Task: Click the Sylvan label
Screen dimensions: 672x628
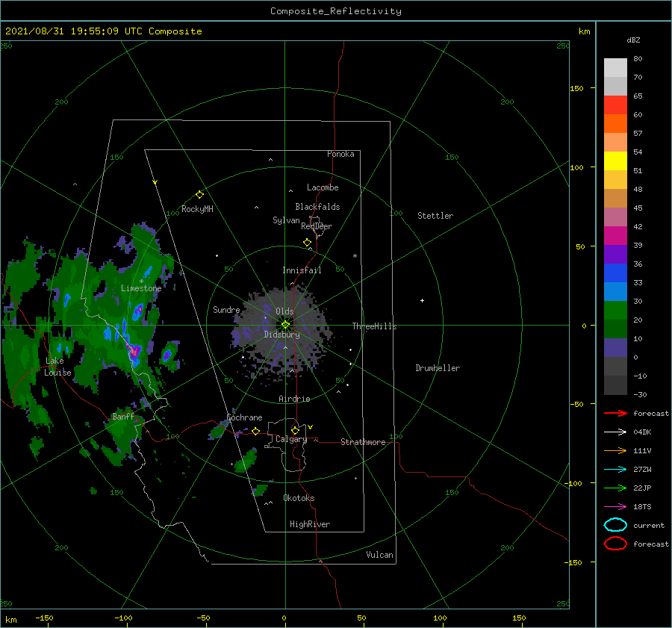Action: [x=286, y=220]
